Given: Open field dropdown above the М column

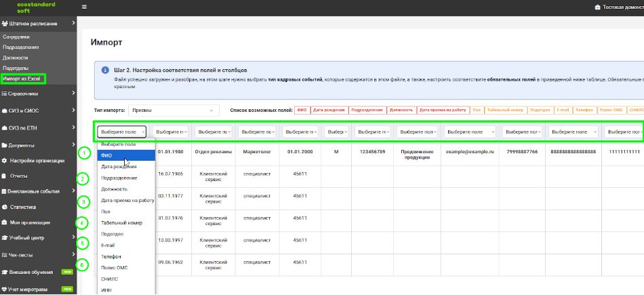Looking at the screenshot, I should (336, 132).
